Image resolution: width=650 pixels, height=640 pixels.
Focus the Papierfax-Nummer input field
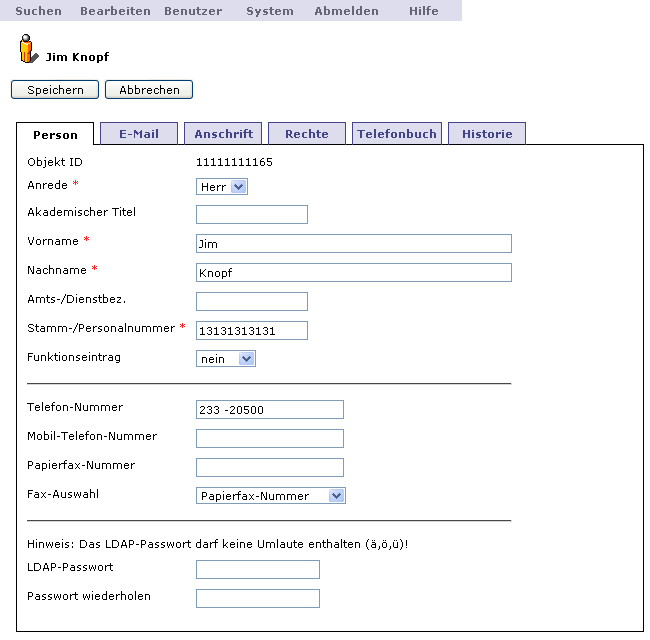tap(270, 467)
